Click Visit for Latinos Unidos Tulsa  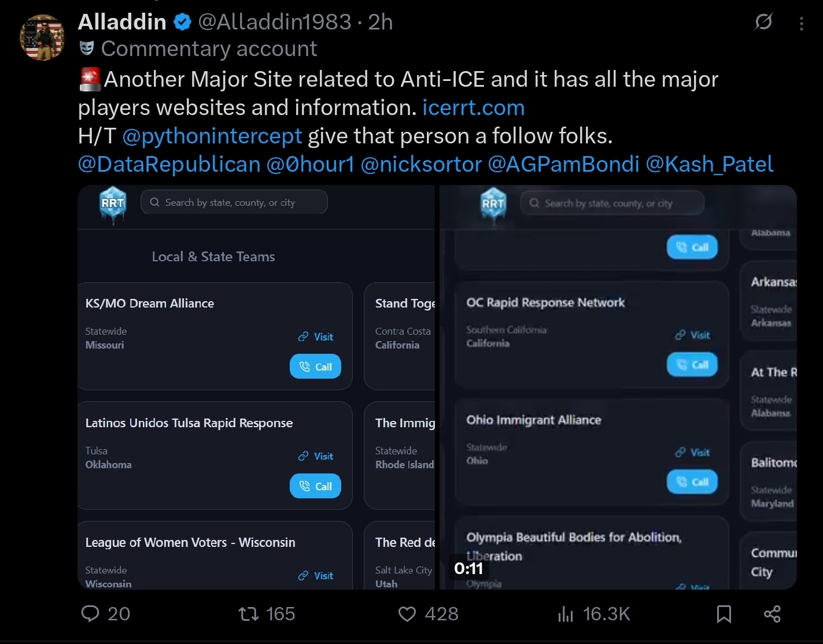tap(316, 456)
